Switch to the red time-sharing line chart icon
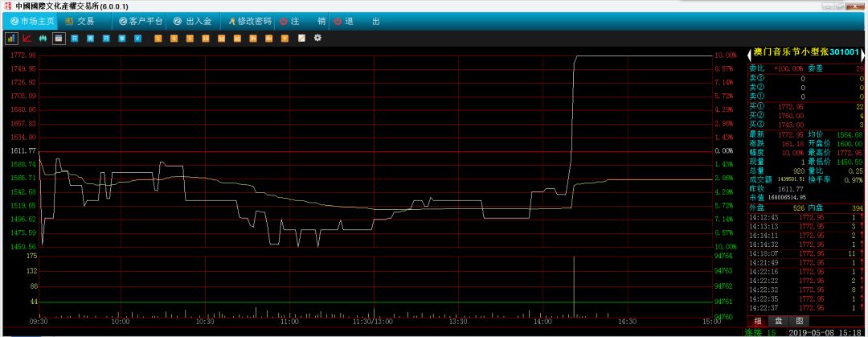 coord(27,39)
